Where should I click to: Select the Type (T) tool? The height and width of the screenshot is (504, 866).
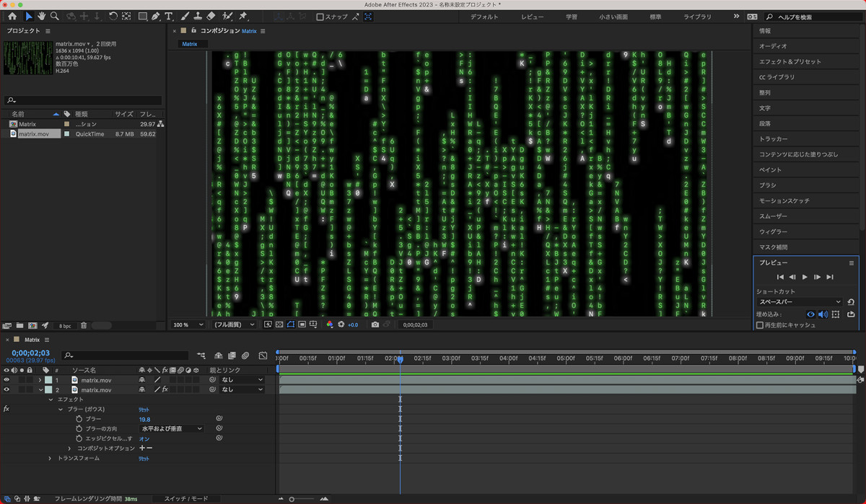pos(169,16)
